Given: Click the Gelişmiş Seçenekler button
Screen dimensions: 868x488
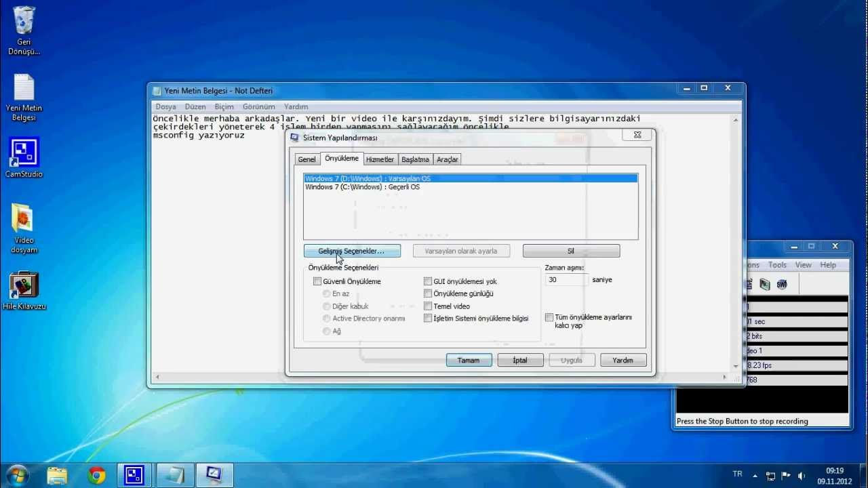Looking at the screenshot, I should point(352,251).
